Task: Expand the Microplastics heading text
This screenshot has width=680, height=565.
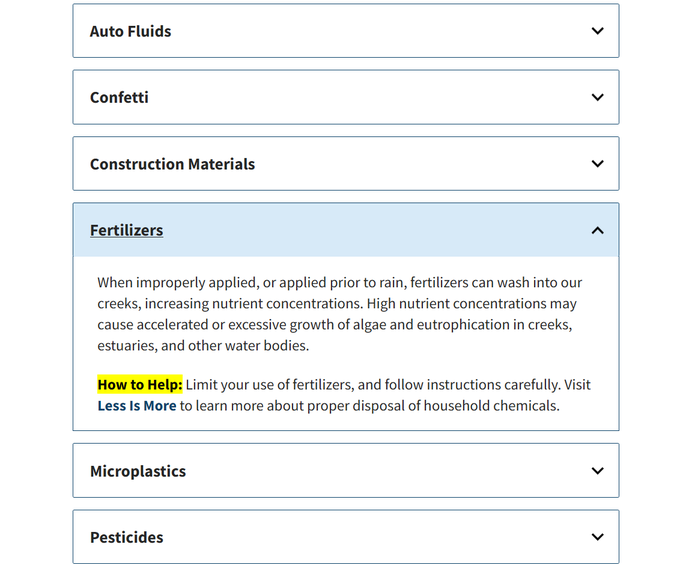Action: click(x=138, y=471)
